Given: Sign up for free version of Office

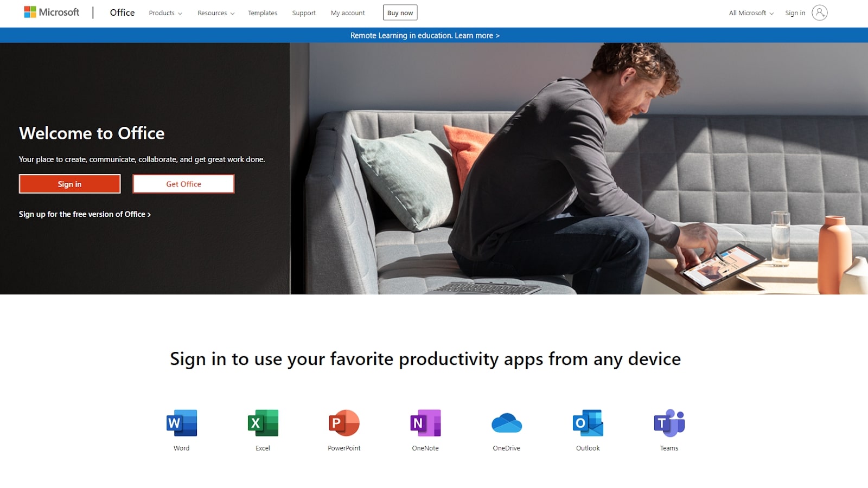Looking at the screenshot, I should coord(85,214).
